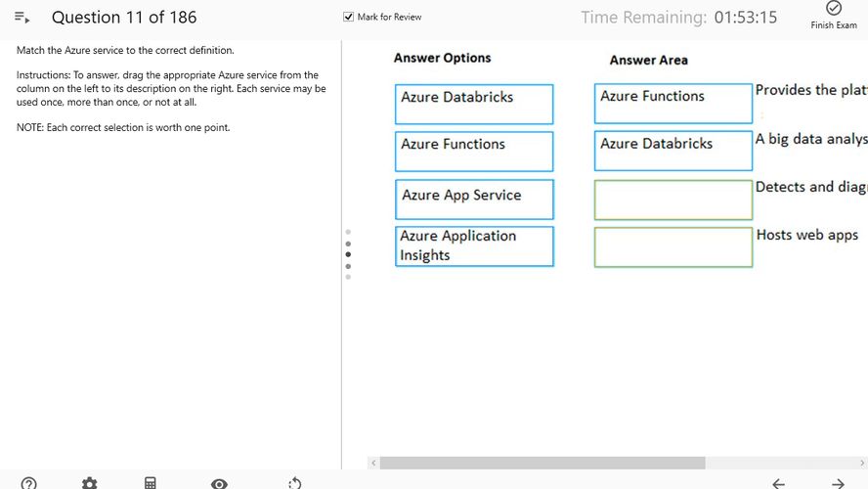868x489 pixels.
Task: Select Azure Functions in Answer Options
Action: pyautogui.click(x=474, y=152)
